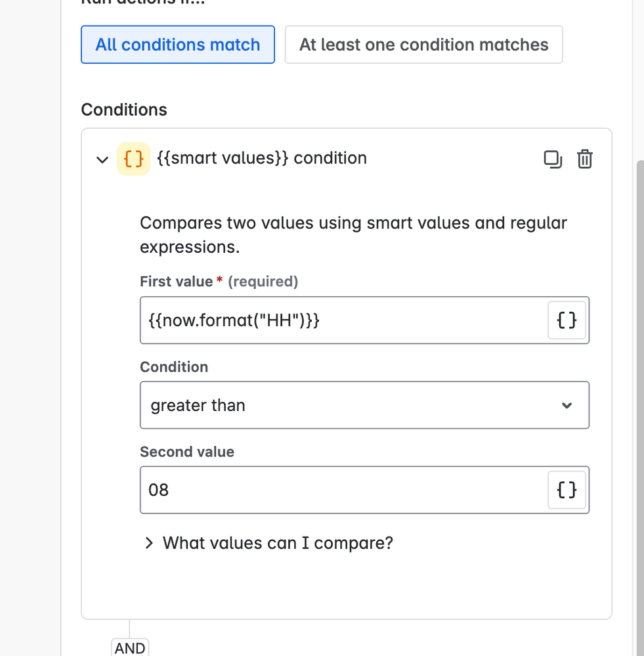The image size is (644, 656).
Task: Open the 'greater than' Condition dropdown
Action: 364,405
